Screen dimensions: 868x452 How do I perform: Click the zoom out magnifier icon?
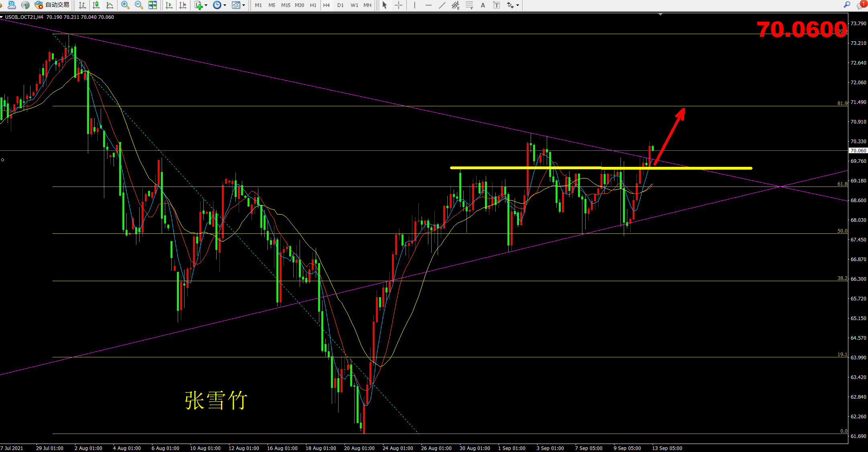[x=139, y=5]
